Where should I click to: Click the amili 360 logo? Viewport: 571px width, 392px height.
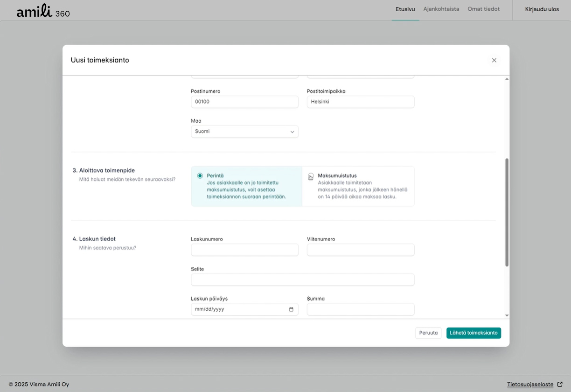click(43, 11)
